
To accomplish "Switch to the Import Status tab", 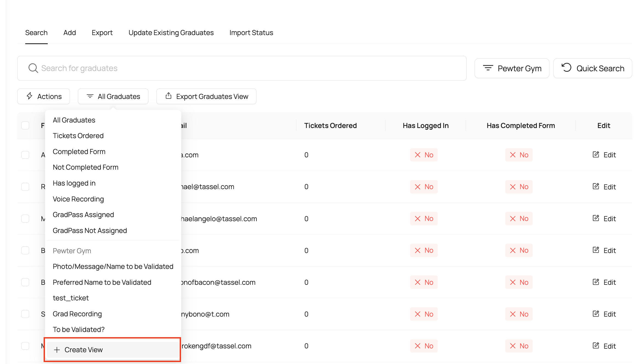I will pos(251,33).
